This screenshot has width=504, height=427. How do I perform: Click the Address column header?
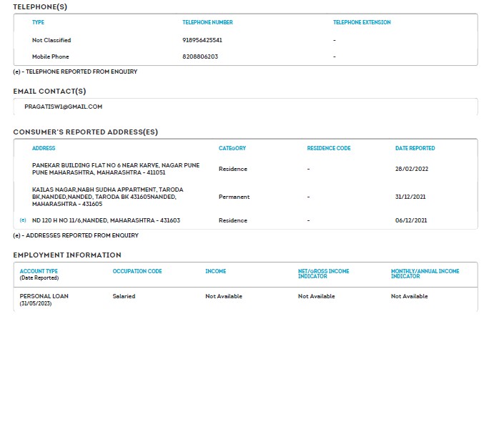click(x=44, y=148)
